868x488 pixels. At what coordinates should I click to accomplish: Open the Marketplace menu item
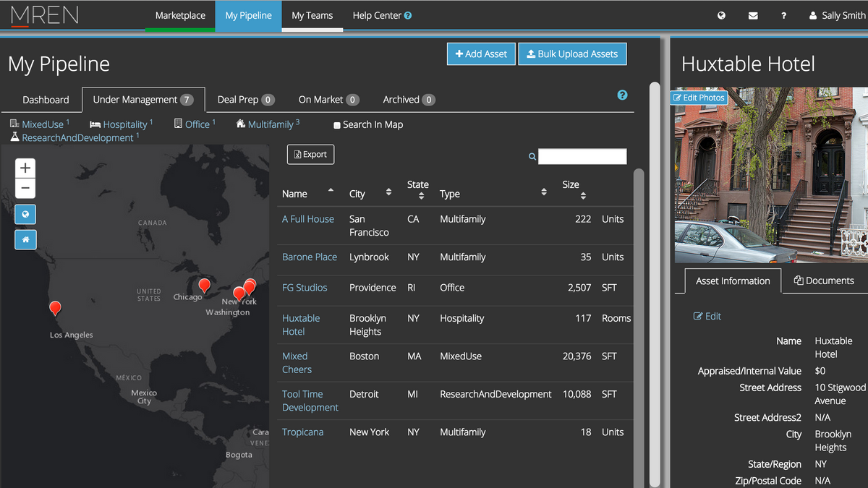point(180,15)
